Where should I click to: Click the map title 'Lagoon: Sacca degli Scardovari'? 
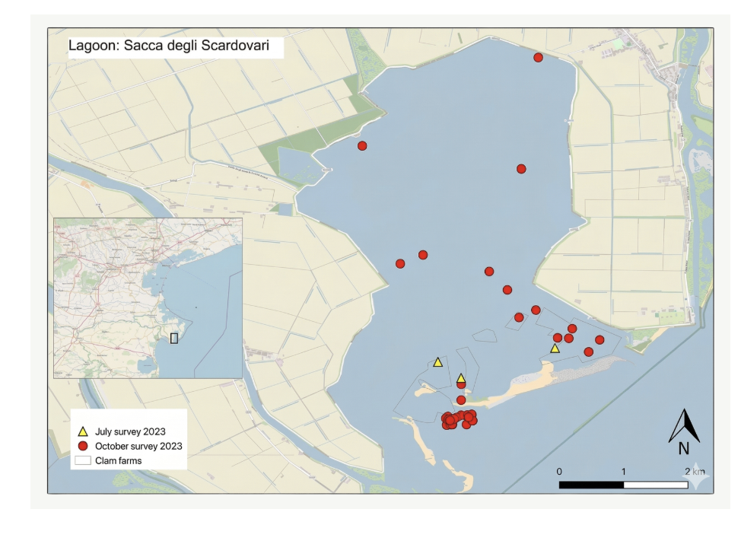[x=169, y=46]
